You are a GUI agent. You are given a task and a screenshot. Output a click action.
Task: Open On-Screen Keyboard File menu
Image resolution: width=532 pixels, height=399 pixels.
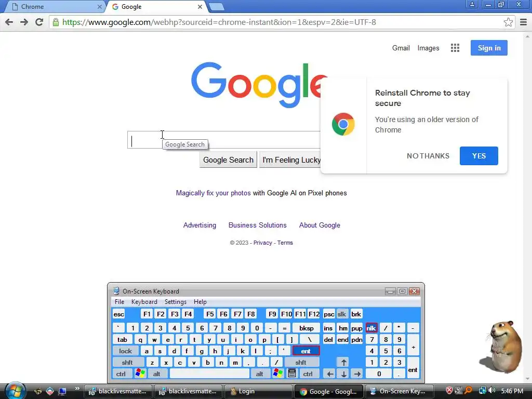119,302
